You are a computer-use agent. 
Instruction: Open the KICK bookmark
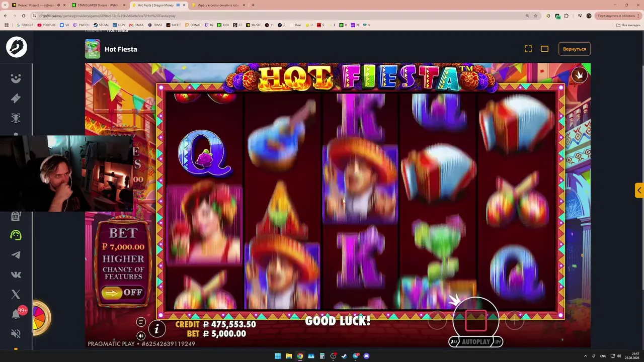(x=223, y=25)
